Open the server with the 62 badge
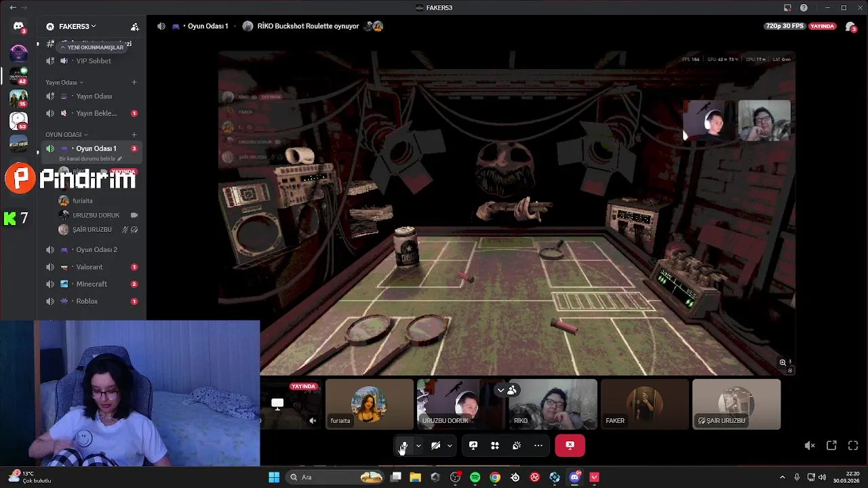The width and height of the screenshot is (868, 488). (x=18, y=75)
